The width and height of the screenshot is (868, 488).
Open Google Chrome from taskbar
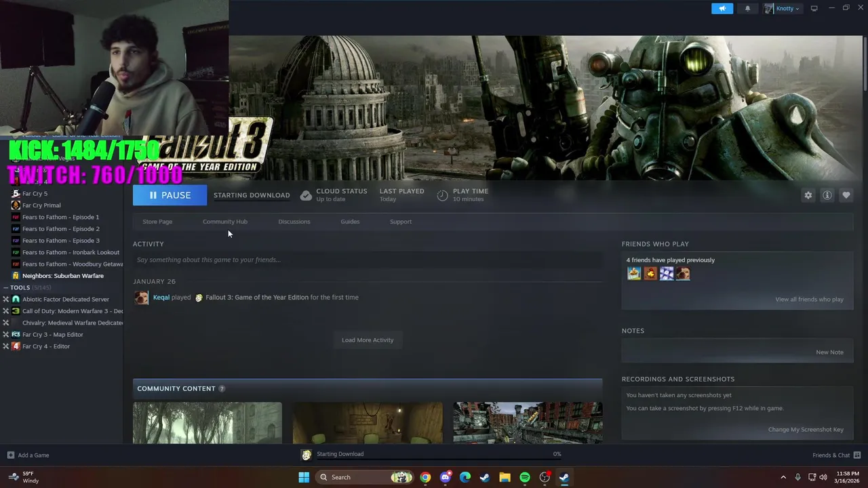(425, 477)
